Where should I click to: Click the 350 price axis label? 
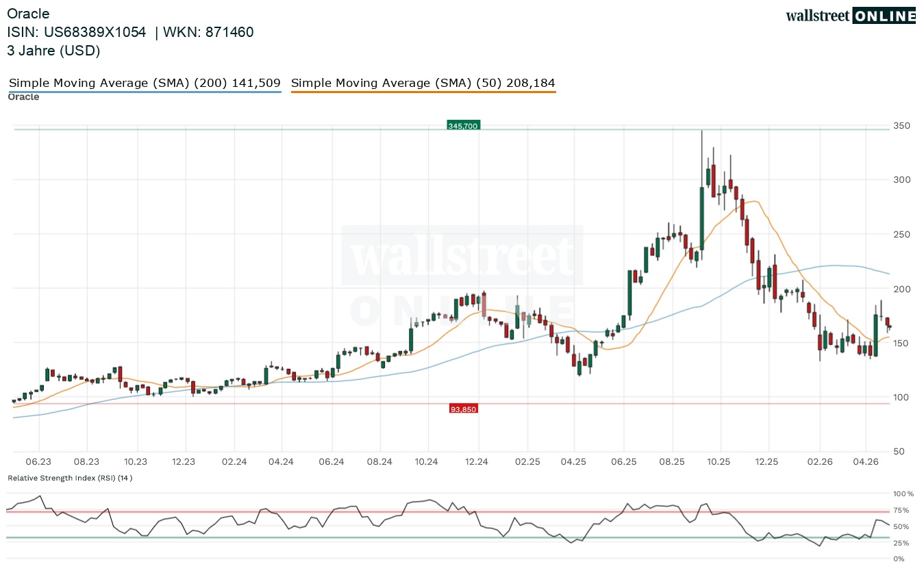click(x=901, y=126)
